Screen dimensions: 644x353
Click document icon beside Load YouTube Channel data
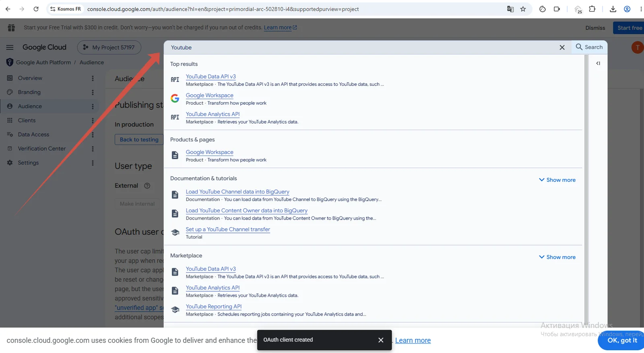(175, 195)
